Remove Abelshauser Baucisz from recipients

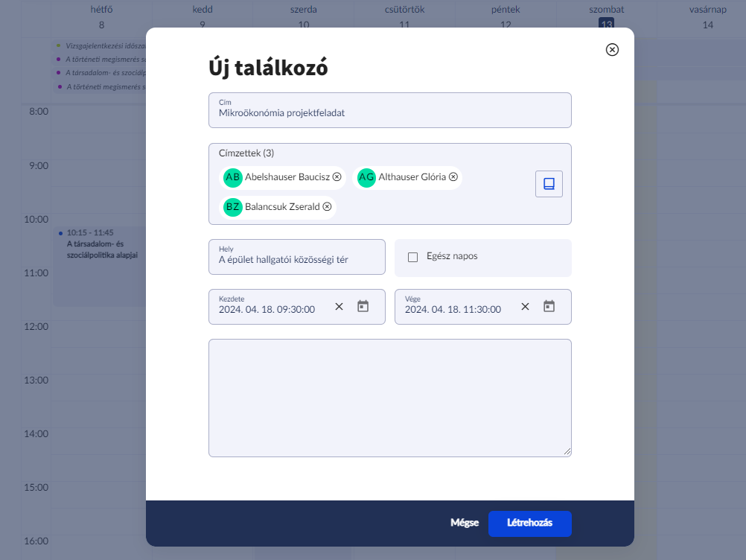pos(337,177)
